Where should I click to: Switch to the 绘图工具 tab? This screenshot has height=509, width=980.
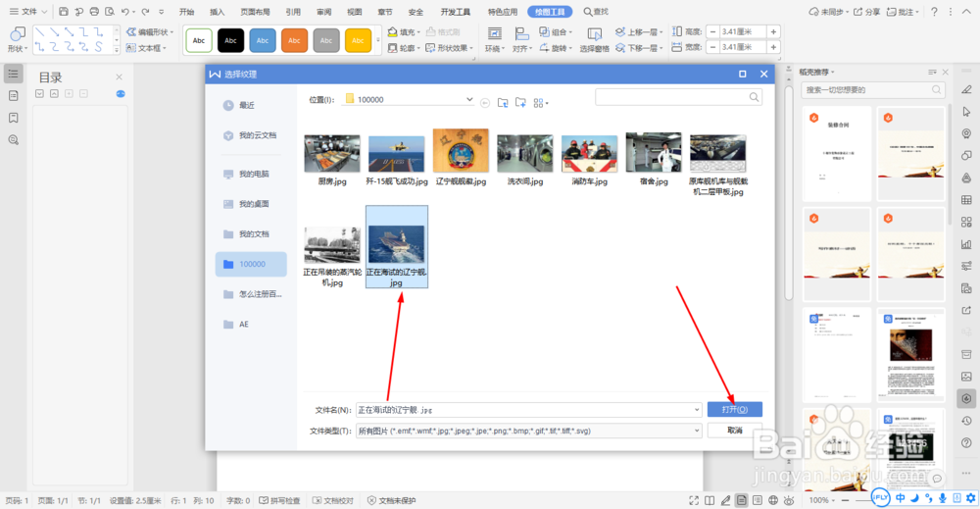pos(550,11)
